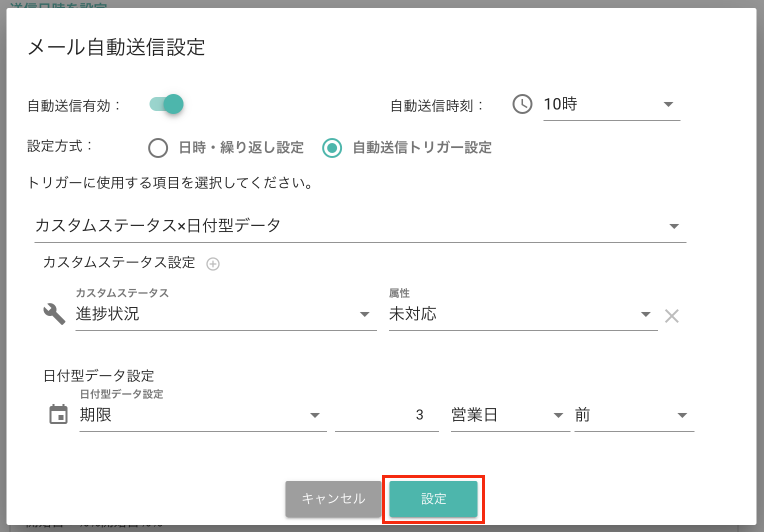
Task: Click the 設定 button
Action: (433, 499)
